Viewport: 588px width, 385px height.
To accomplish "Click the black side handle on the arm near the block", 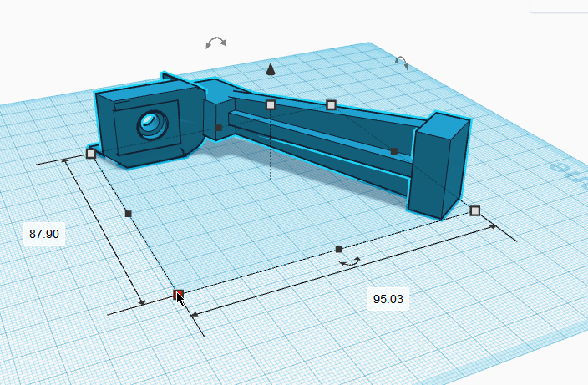I will [393, 151].
